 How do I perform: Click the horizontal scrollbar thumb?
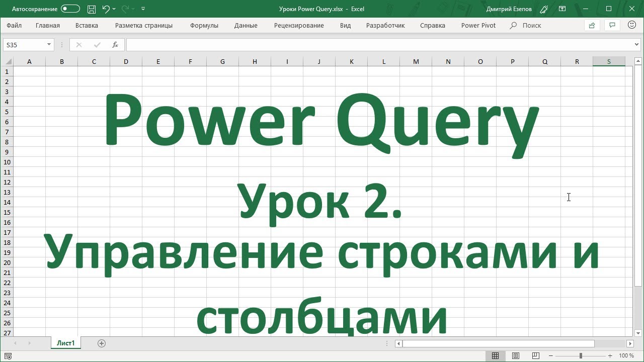[x=498, y=343]
